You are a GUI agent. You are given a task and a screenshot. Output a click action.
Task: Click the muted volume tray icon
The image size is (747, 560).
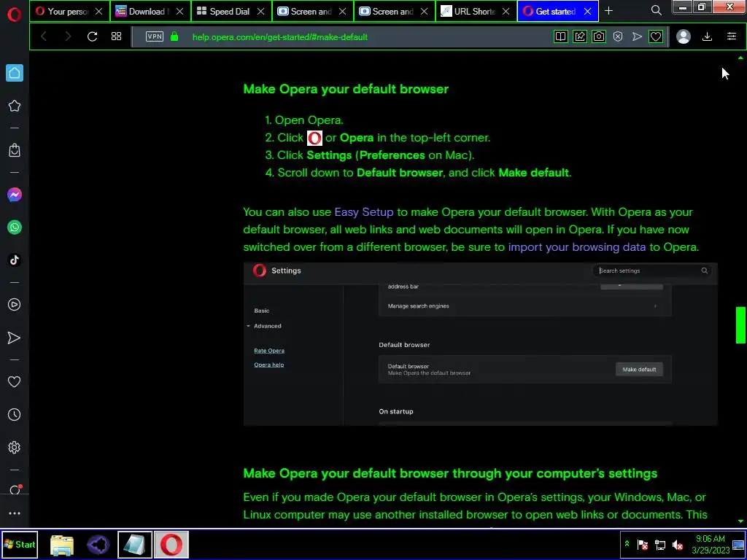(x=678, y=545)
